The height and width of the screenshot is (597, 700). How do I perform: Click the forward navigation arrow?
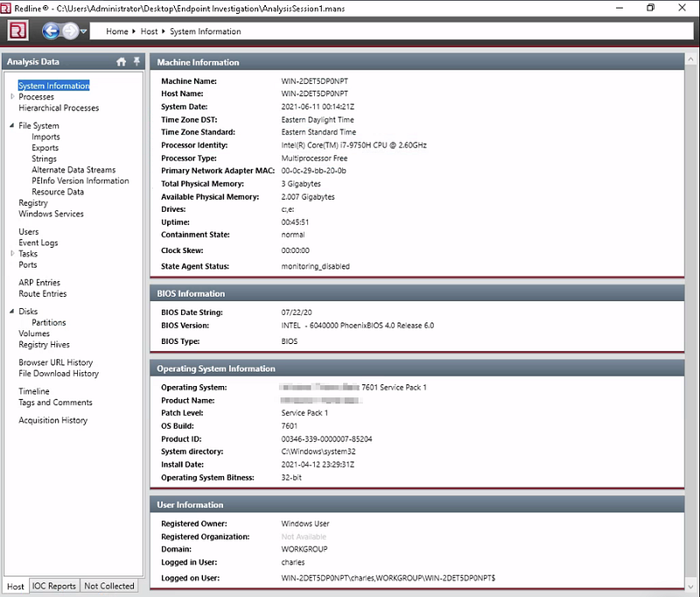click(70, 31)
